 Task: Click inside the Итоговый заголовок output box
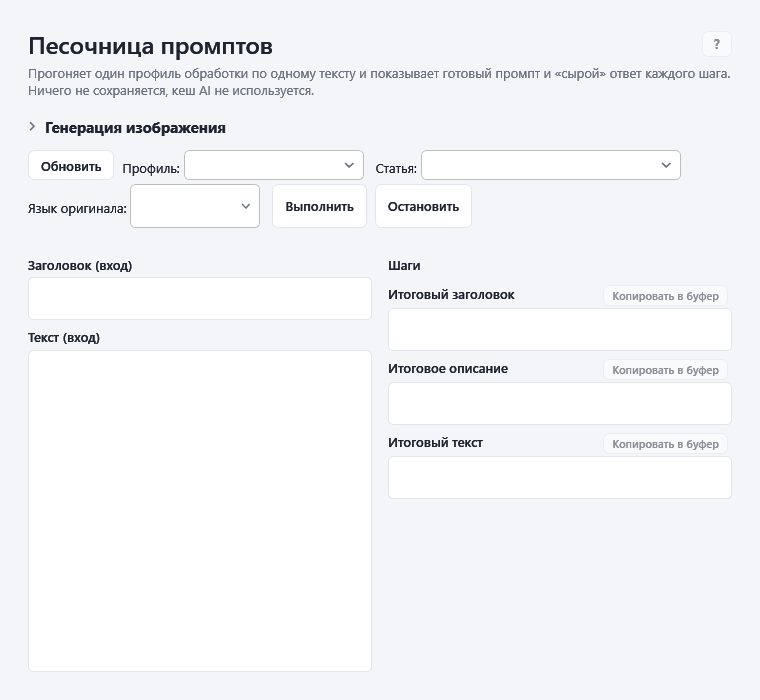tap(560, 330)
